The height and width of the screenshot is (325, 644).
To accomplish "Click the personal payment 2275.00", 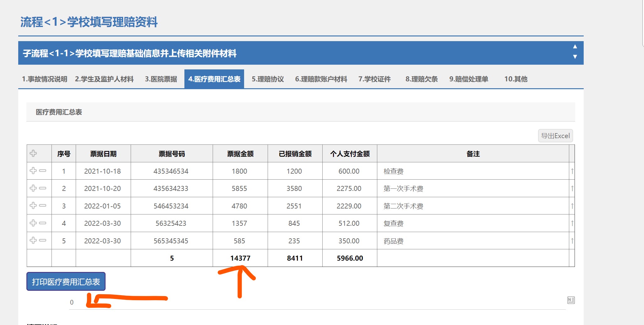I will point(349,188).
